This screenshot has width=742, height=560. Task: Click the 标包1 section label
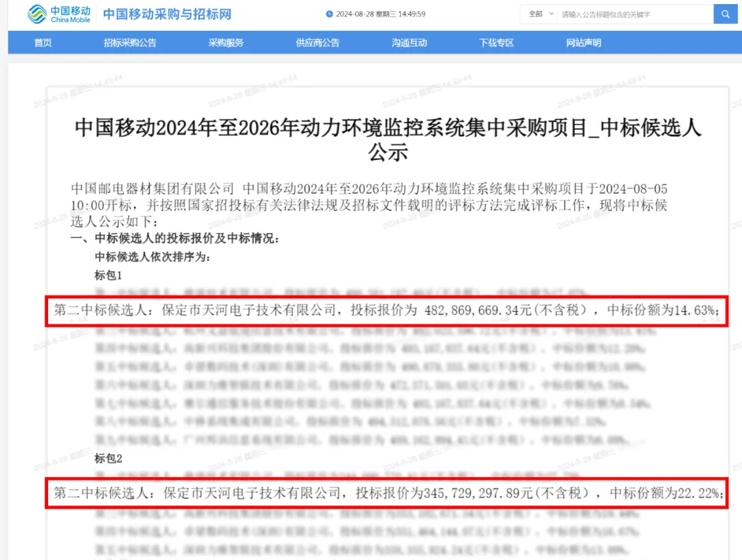[x=108, y=276]
